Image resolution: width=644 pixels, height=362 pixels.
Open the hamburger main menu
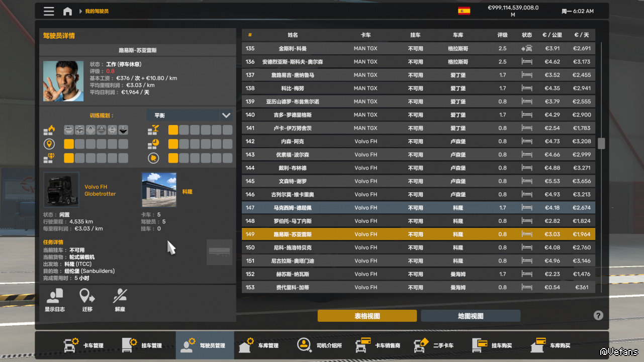(49, 11)
